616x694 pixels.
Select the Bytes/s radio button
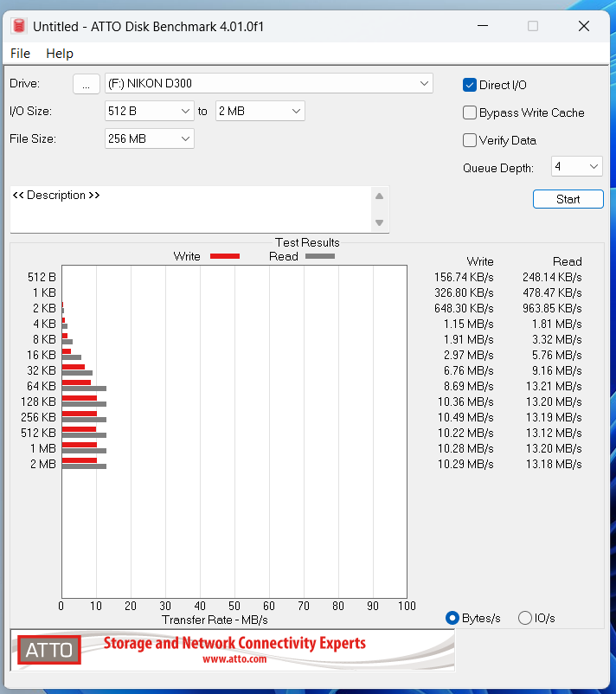[452, 618]
